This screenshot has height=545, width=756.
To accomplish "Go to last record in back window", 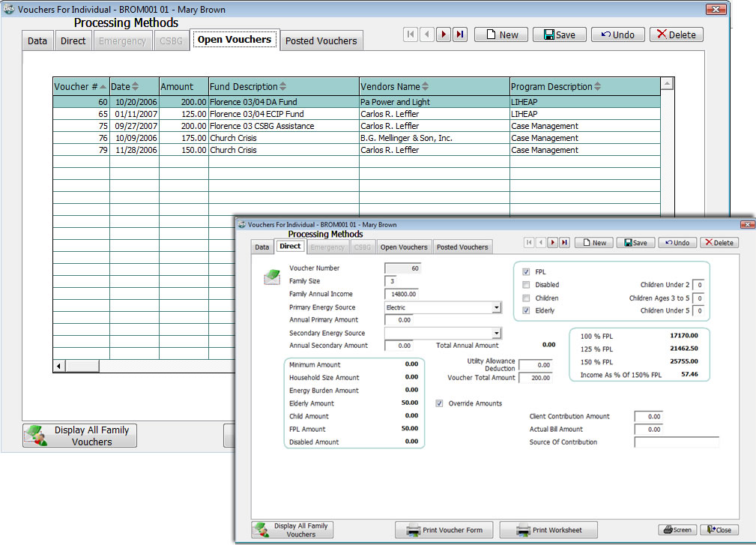I will pyautogui.click(x=460, y=34).
